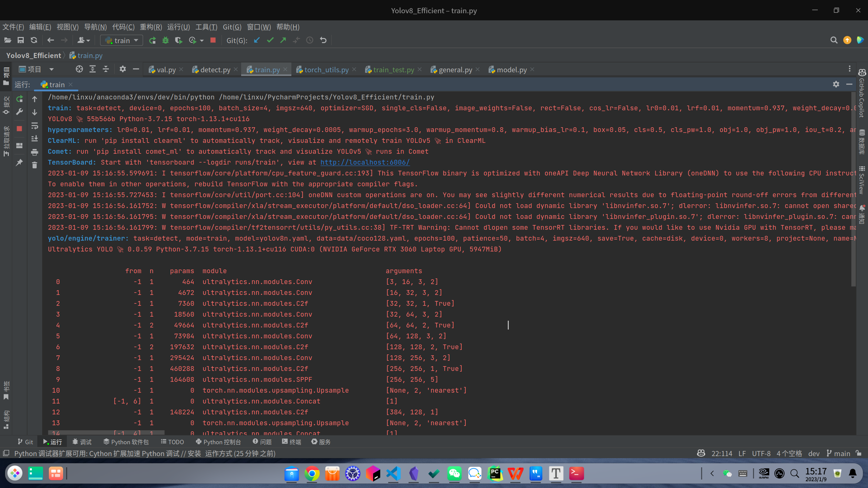
Task: Click the trash clear-all icon in run panel
Action: coord(35,165)
